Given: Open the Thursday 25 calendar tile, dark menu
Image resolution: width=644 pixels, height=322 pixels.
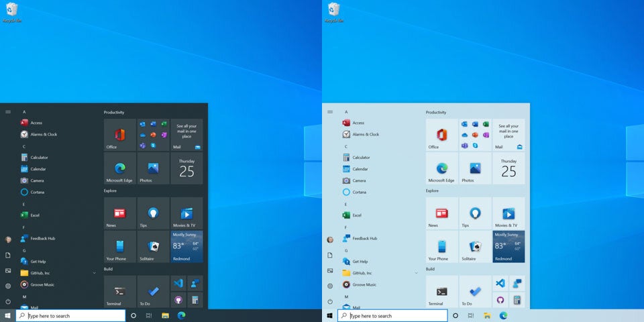Looking at the screenshot, I should pos(186,168).
